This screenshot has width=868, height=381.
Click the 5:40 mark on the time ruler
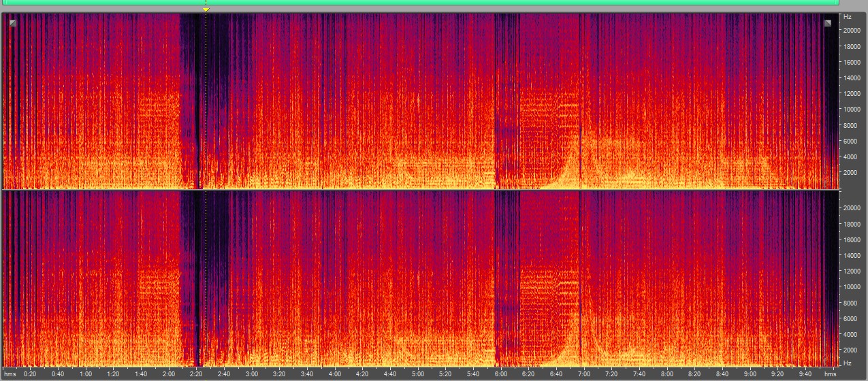473,374
